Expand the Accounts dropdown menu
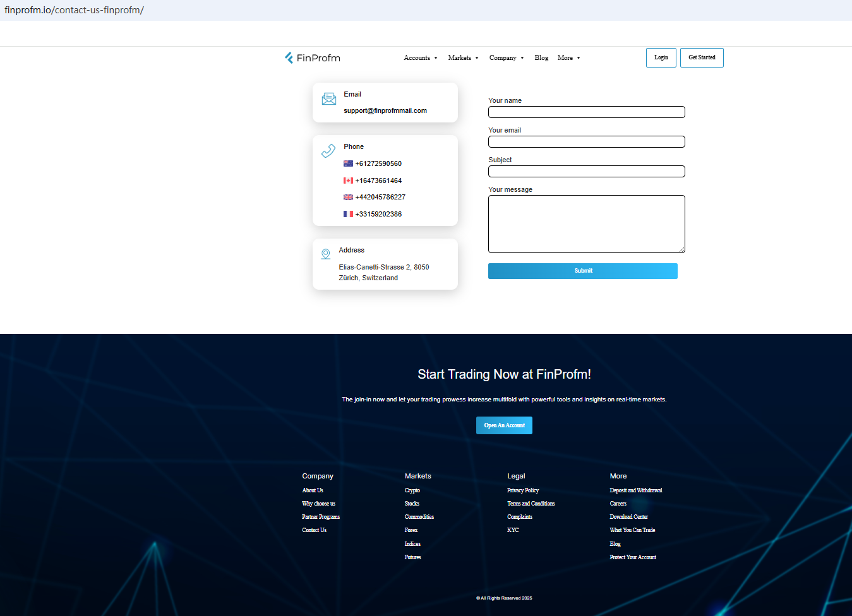 pyautogui.click(x=421, y=58)
